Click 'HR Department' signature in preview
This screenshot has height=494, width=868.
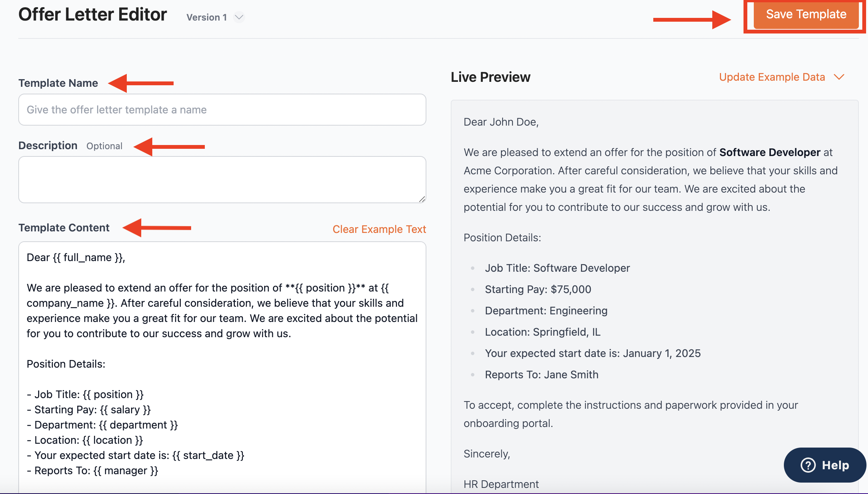[x=501, y=484]
